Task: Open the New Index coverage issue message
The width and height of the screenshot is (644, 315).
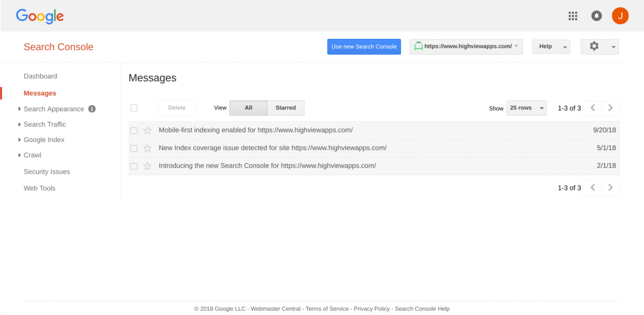Action: (272, 148)
